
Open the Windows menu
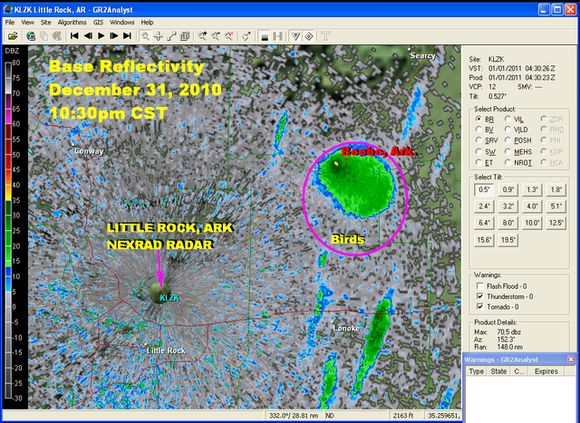point(122,22)
